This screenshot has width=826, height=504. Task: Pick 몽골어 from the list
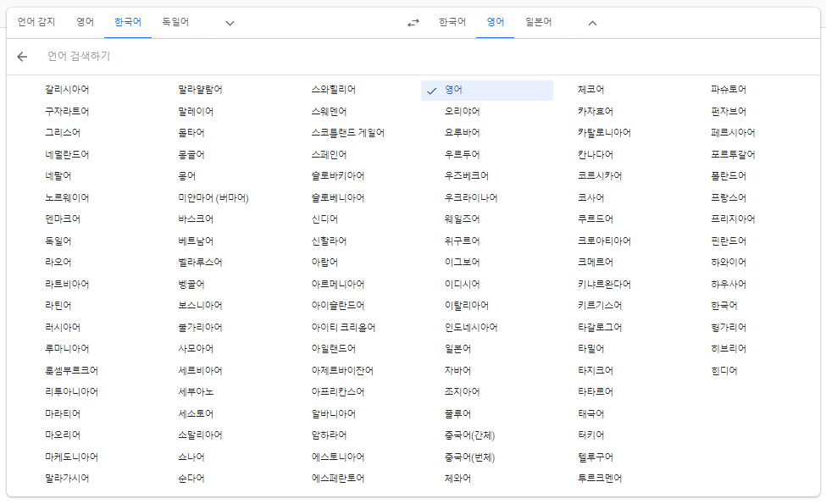(191, 155)
